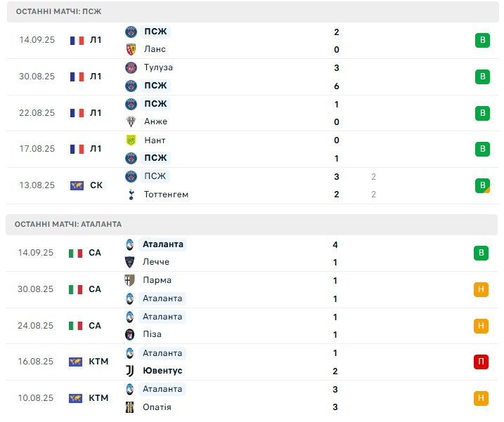The width and height of the screenshot is (504, 422).
Task: Click the Tottenham cockerel crest icon
Action: [131, 194]
